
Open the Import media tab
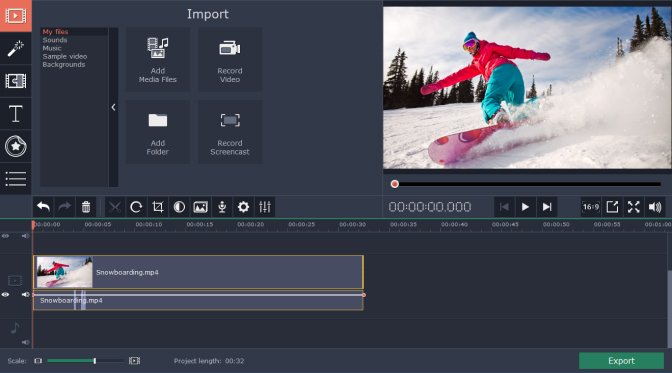pyautogui.click(x=15, y=16)
